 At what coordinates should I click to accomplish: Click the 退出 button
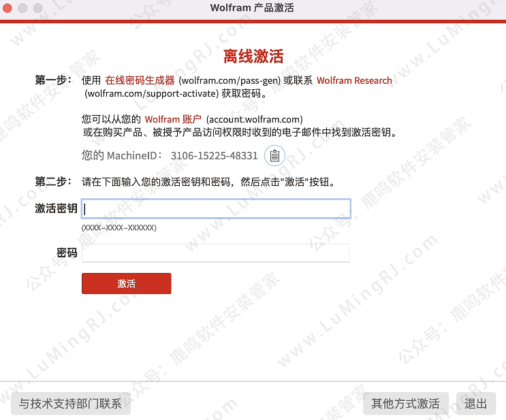click(476, 404)
